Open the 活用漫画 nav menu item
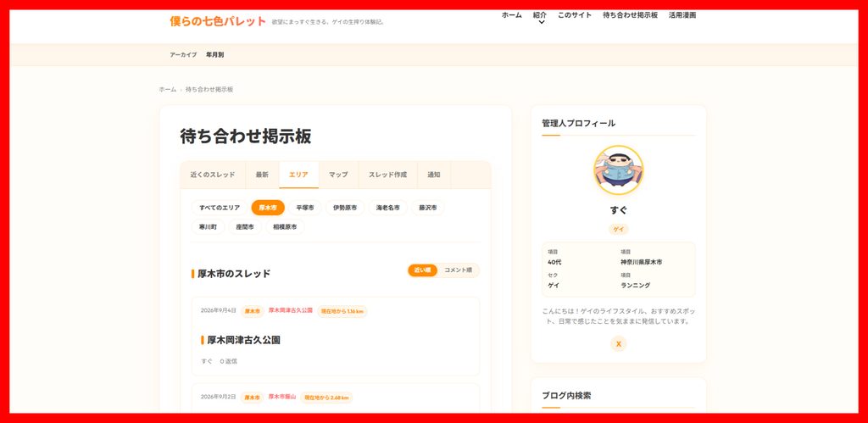This screenshot has width=868, height=423. (682, 15)
